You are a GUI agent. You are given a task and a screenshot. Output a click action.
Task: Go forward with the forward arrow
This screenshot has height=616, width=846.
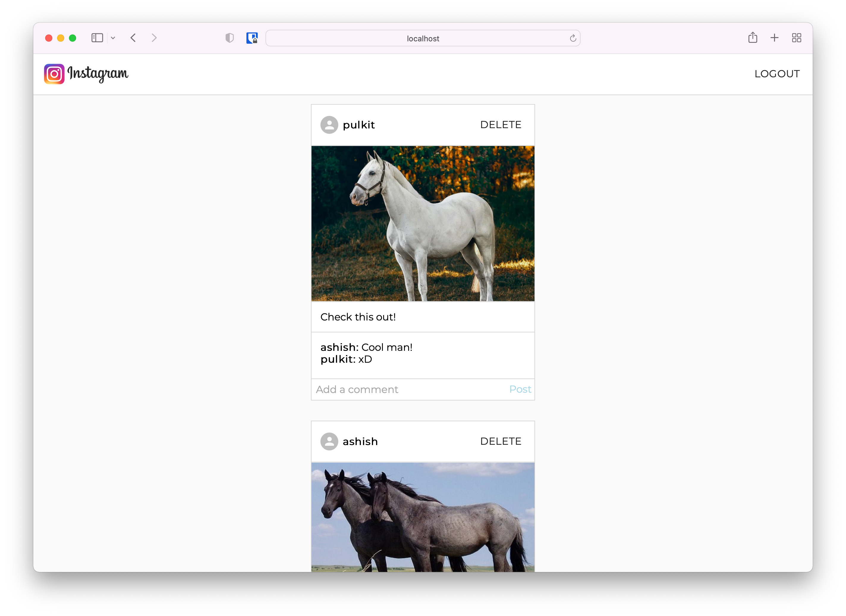coord(154,38)
